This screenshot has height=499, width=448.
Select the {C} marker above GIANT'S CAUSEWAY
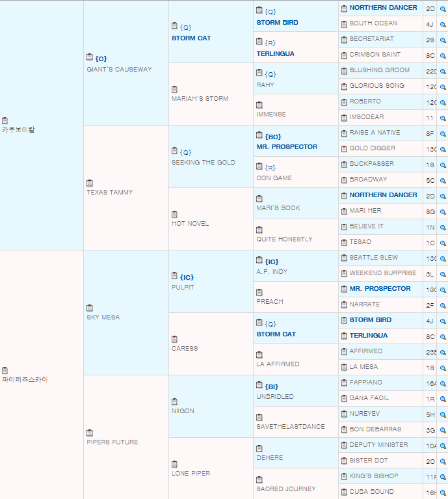[x=101, y=59]
